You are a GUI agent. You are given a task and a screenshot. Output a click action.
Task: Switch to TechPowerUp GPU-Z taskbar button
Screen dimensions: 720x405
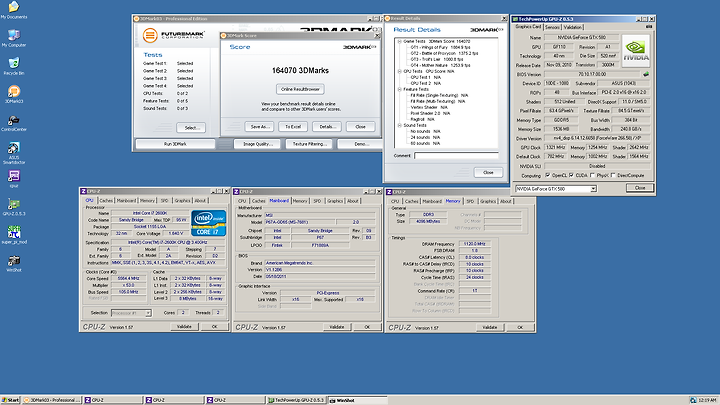pyautogui.click(x=296, y=400)
